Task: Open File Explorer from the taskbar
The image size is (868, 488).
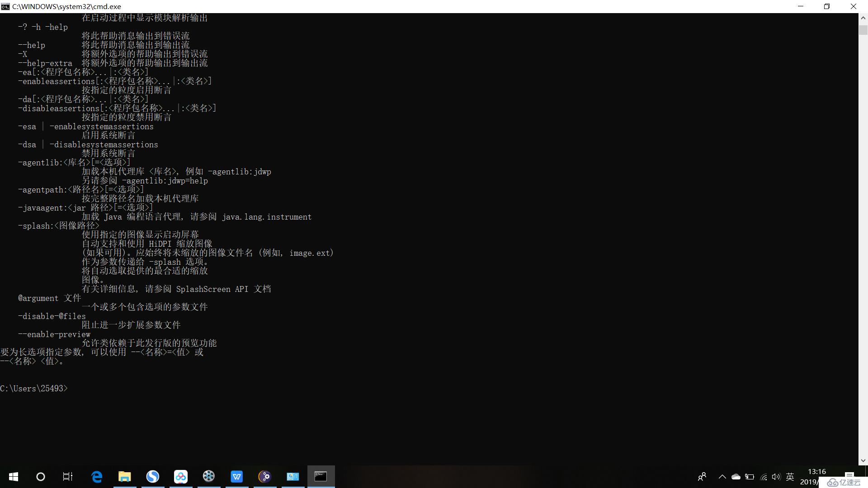Action: tap(125, 477)
